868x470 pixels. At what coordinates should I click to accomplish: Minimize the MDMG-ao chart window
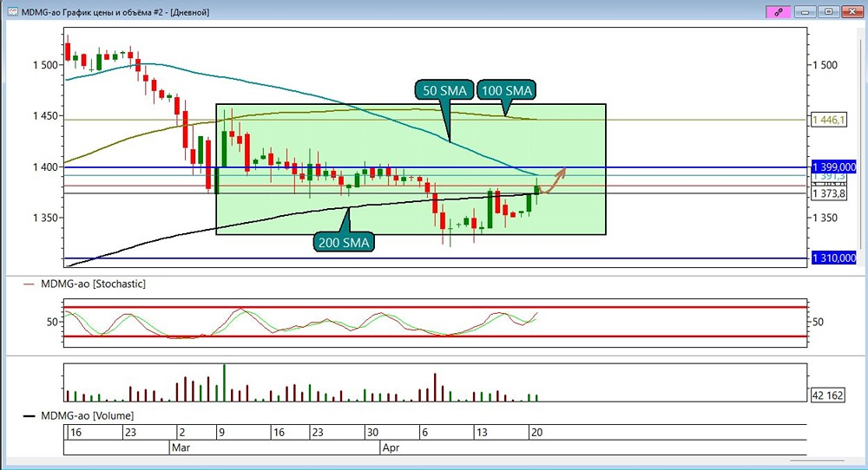[x=805, y=11]
